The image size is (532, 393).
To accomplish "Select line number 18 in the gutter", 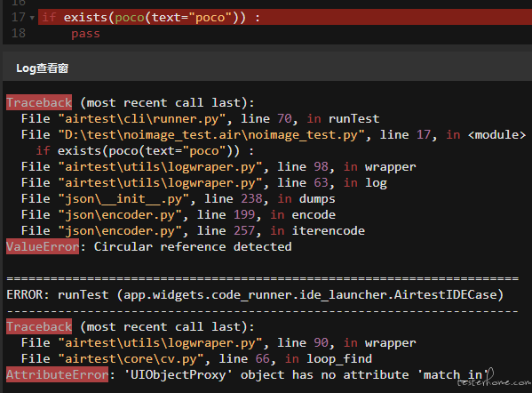I will (19, 33).
